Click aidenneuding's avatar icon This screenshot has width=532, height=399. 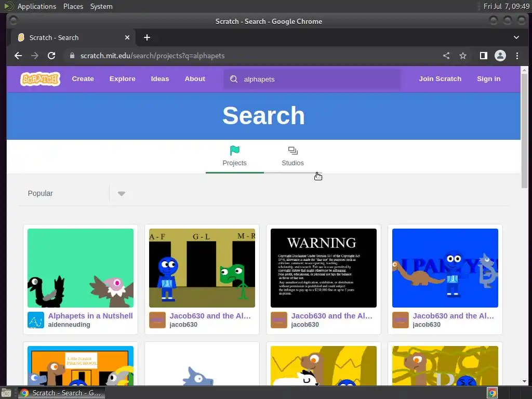tap(36, 320)
